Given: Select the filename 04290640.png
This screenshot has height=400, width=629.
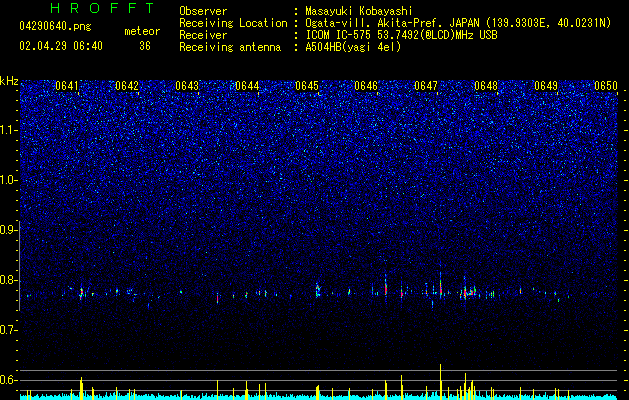Looking at the screenshot, I should tap(55, 27).
